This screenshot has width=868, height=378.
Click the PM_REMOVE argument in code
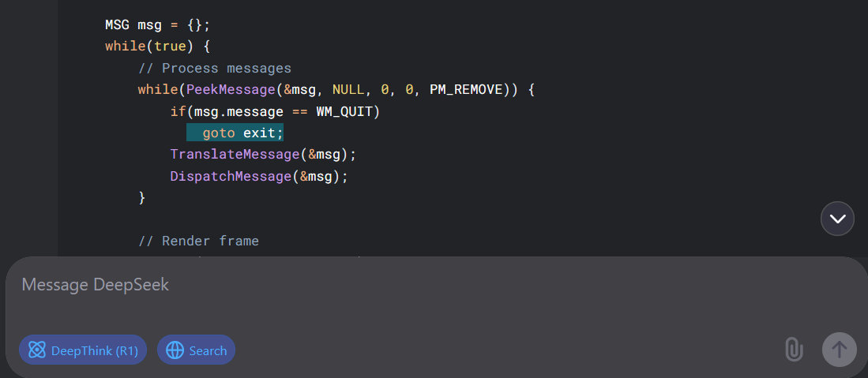pos(466,90)
